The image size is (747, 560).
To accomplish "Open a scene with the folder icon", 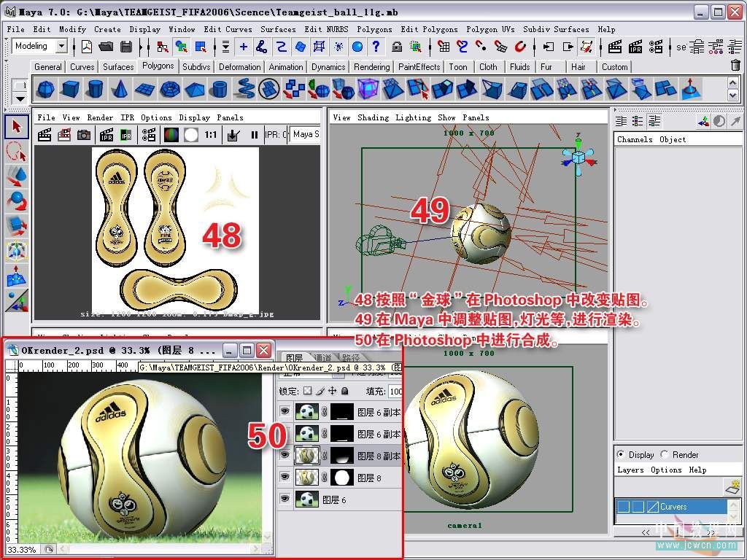I will click(106, 47).
